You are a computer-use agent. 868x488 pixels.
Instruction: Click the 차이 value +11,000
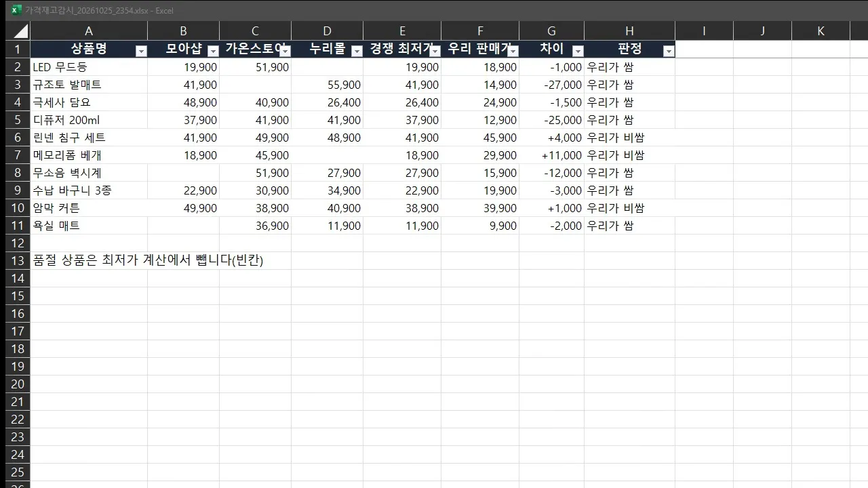pos(551,155)
